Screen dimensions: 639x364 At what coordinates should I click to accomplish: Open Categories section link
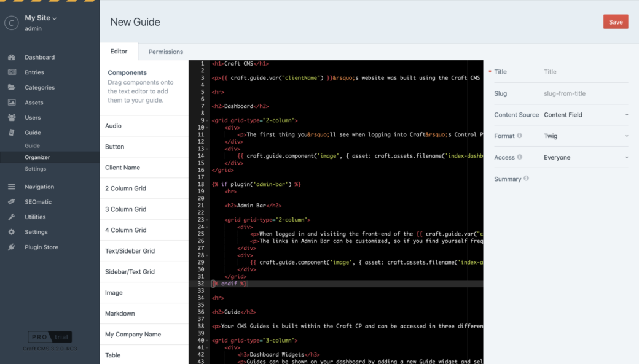tap(39, 88)
